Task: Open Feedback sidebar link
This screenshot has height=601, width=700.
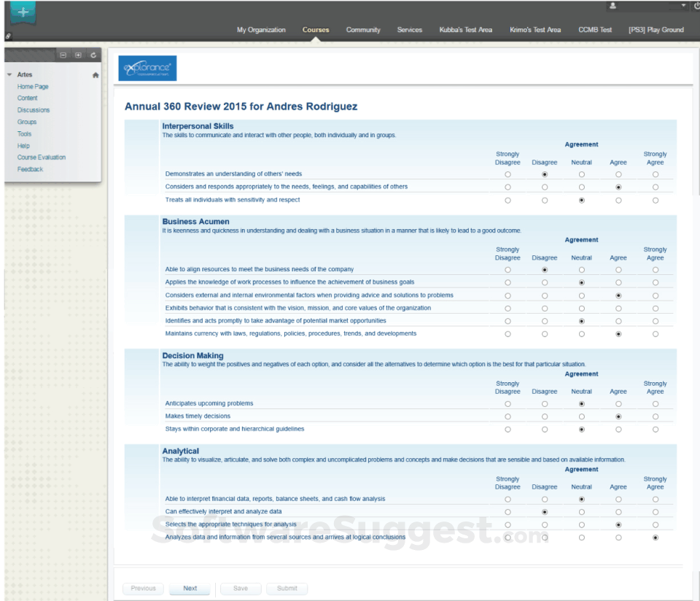Action: 30,169
